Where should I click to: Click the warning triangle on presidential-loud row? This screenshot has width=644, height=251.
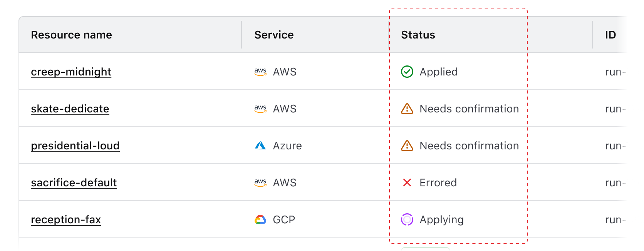407,146
